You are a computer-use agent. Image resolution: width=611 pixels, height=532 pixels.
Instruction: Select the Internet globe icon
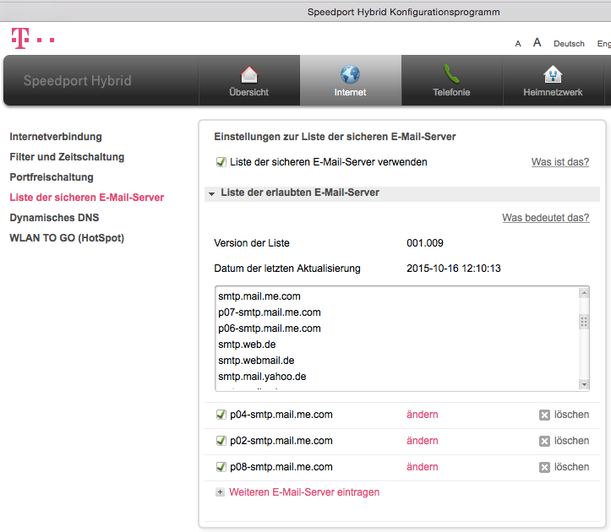tap(350, 74)
